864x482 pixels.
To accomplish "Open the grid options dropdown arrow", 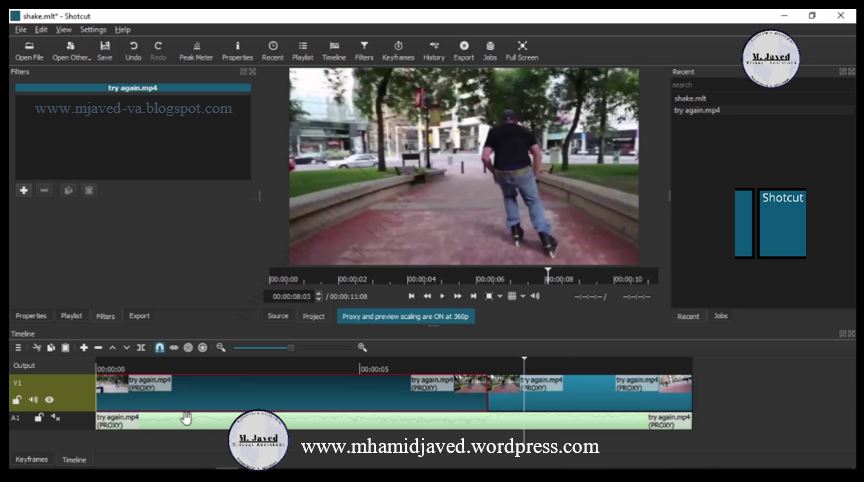I will click(523, 296).
